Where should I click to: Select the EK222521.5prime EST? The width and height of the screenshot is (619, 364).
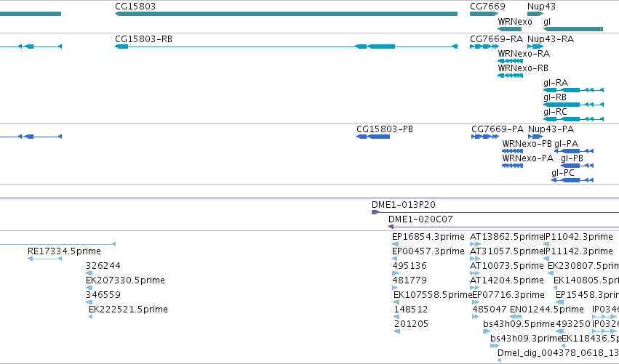coord(90,317)
